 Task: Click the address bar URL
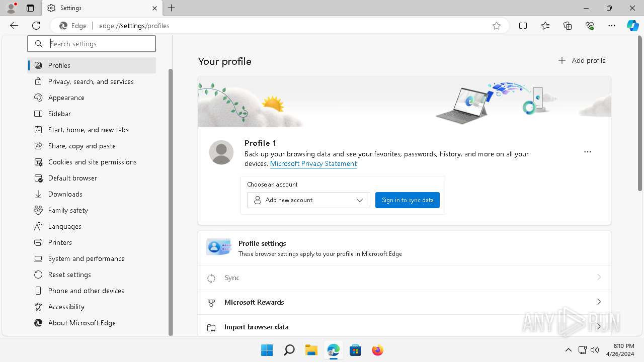[x=134, y=26]
